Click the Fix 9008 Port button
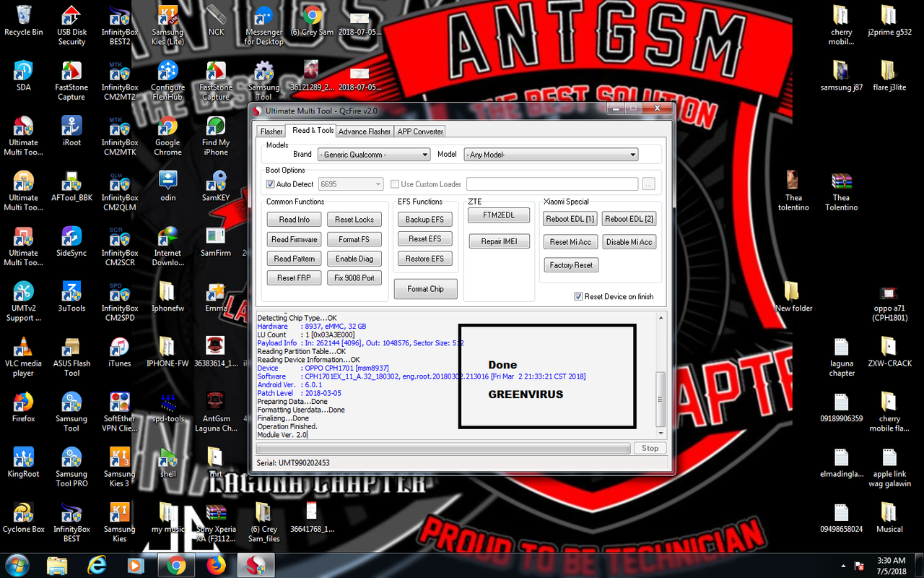Screen dimensions: 924x578 click(x=354, y=277)
